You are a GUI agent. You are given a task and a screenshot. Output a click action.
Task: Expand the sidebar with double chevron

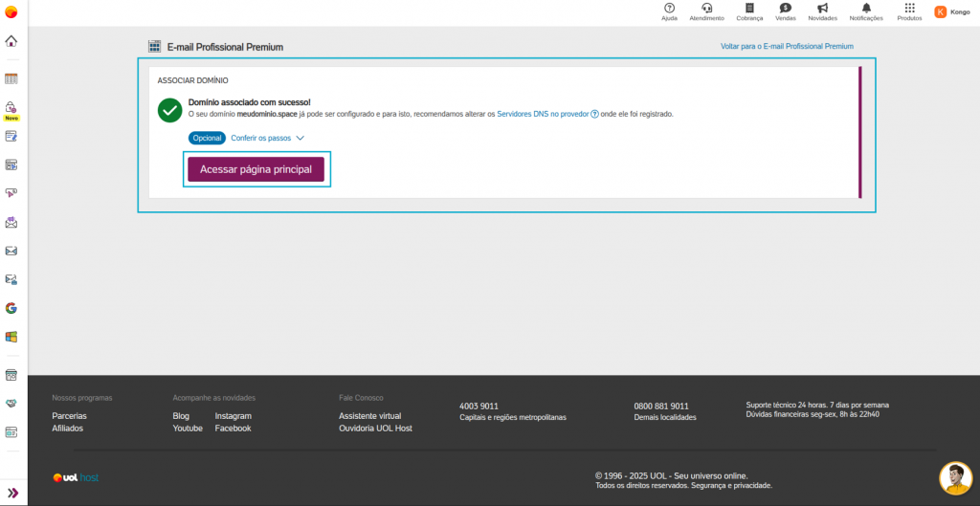click(x=12, y=493)
